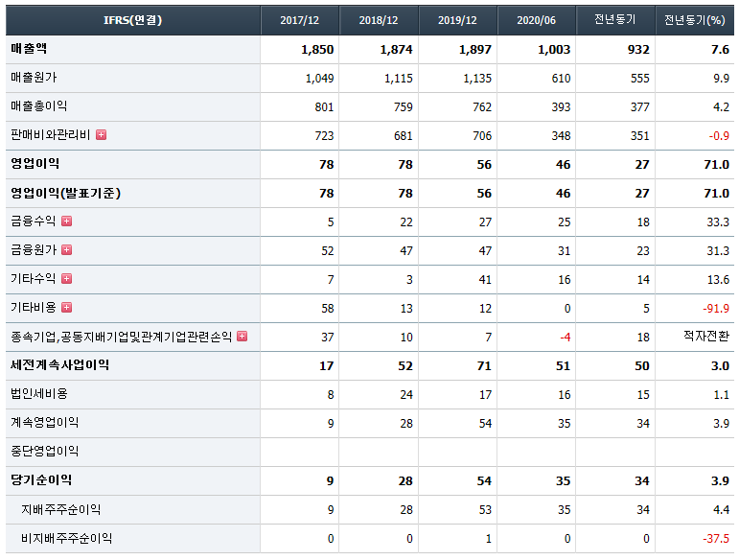739x560 pixels.
Task: Select the 중단영업이익 row label
Action: click(x=45, y=451)
